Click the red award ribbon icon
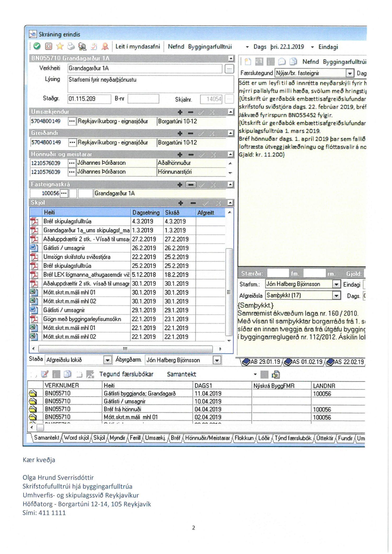 click(x=105, y=46)
